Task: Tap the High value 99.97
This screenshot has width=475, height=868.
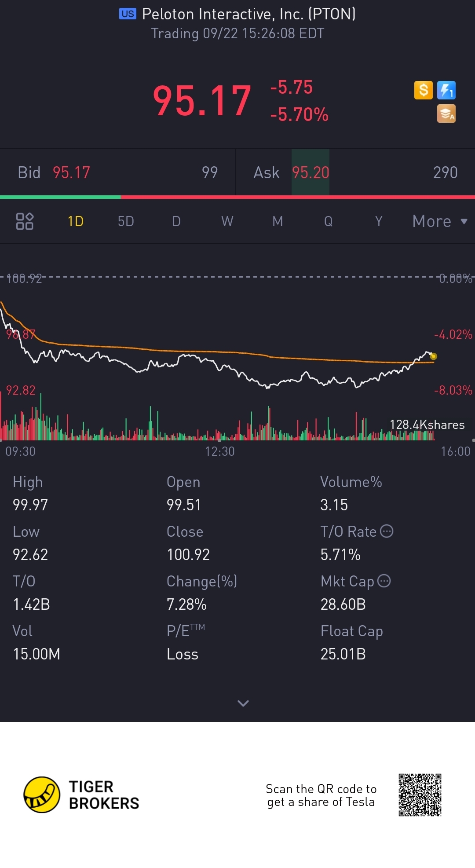Action: point(30,505)
